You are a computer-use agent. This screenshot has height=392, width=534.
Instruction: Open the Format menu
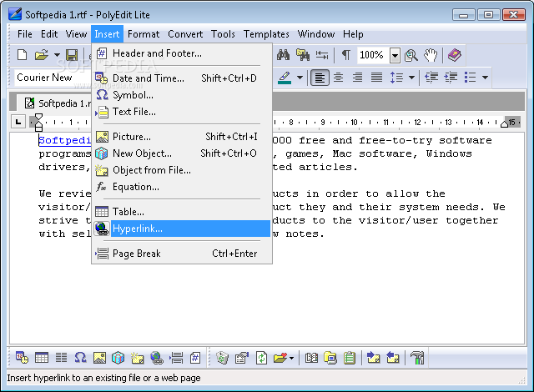[144, 34]
